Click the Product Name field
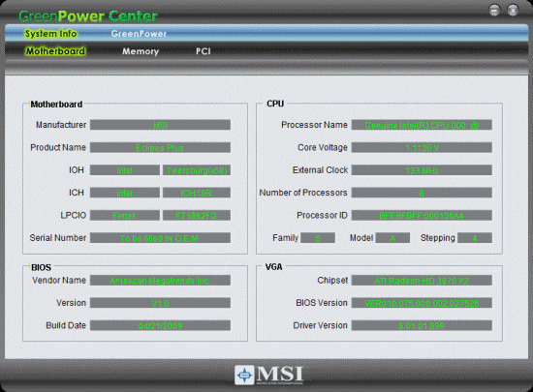 160,148
